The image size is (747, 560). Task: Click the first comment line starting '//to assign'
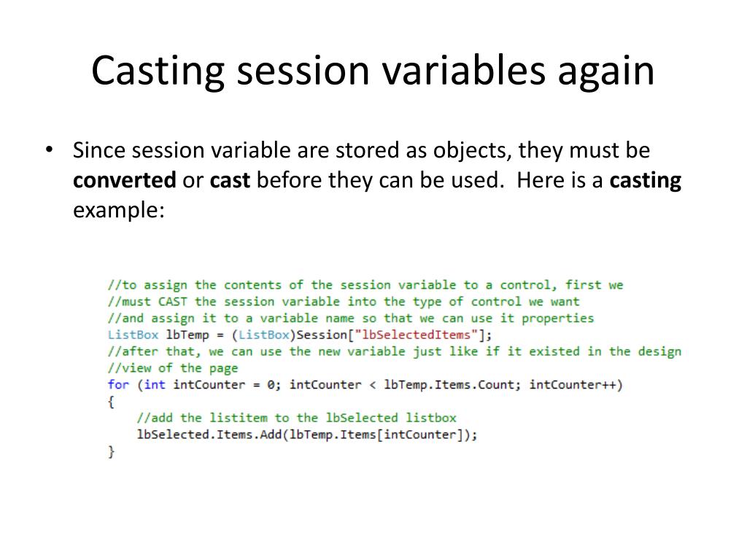pyautogui.click(x=365, y=285)
